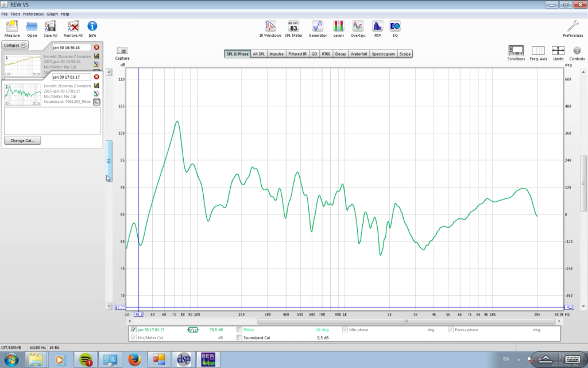Click measurement 2 notes icon below colour icon

tap(96, 102)
